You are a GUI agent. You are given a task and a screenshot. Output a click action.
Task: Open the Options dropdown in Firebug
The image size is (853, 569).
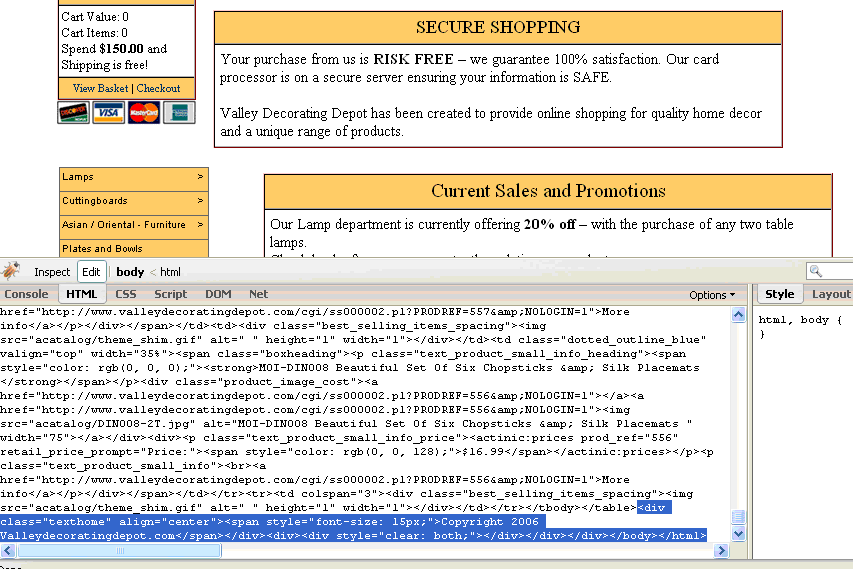click(711, 295)
